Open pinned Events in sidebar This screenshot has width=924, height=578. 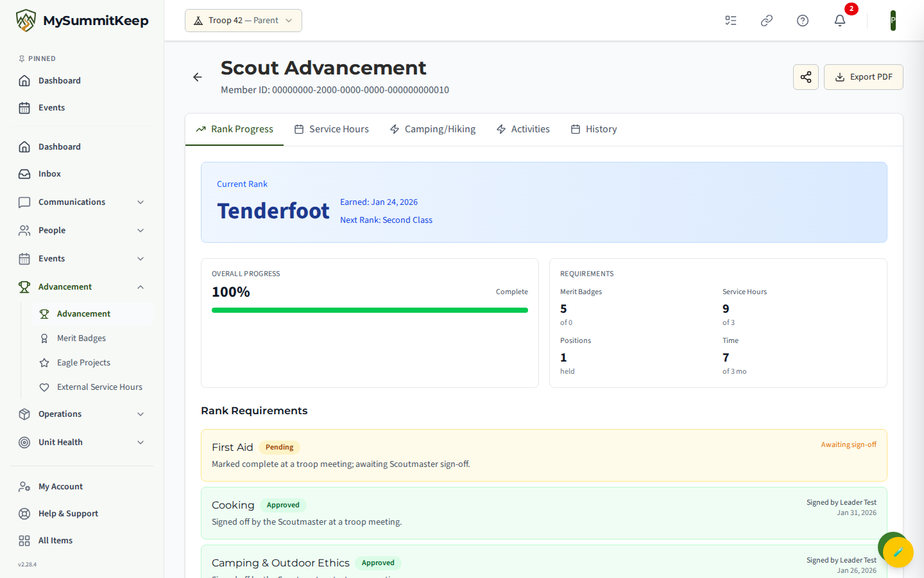tap(82, 107)
